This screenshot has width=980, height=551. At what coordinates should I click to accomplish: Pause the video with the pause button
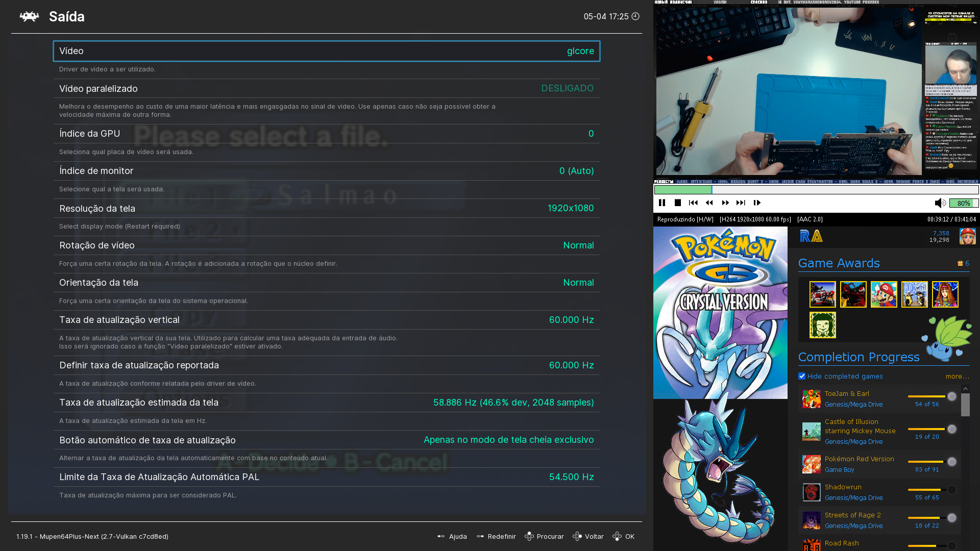(x=662, y=203)
